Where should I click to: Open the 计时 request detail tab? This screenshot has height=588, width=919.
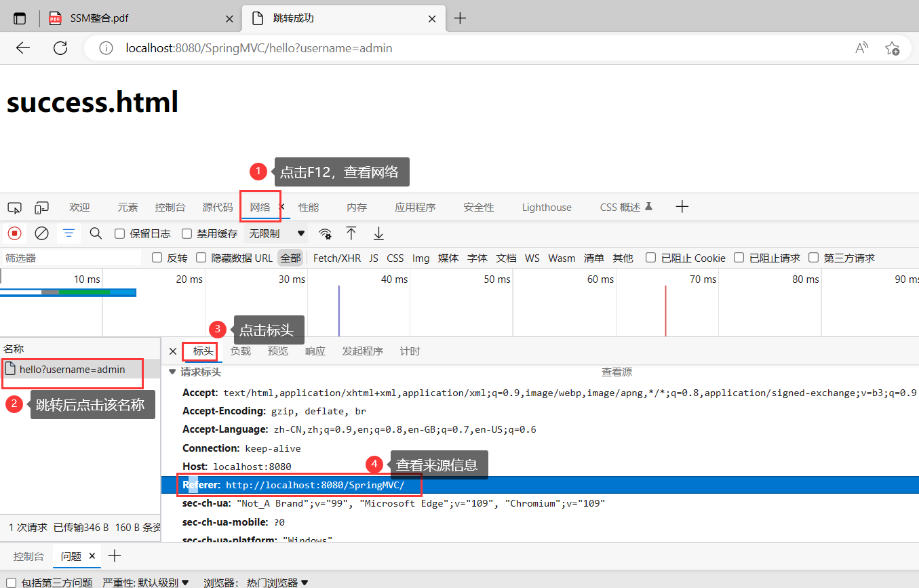pyautogui.click(x=410, y=351)
